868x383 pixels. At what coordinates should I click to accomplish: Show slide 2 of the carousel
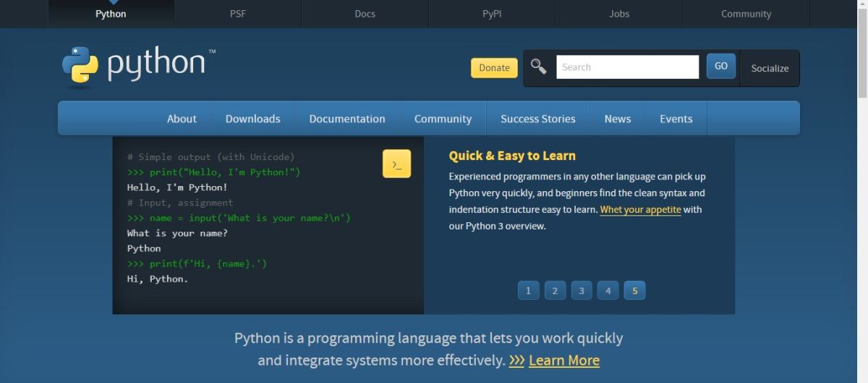[x=555, y=290]
